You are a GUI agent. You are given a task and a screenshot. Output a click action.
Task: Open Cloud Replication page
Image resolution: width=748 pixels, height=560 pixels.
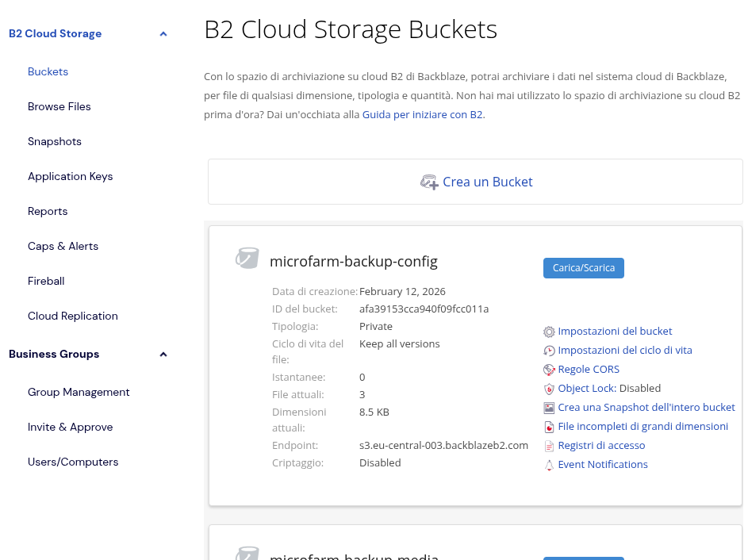(x=72, y=316)
